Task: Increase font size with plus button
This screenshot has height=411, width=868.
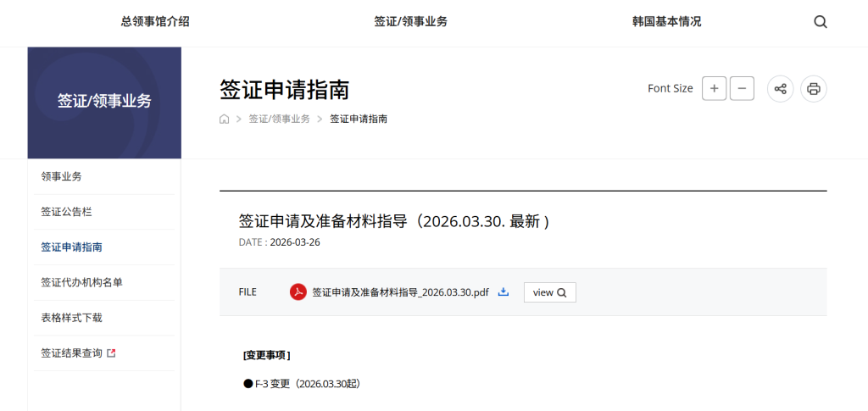Action: click(714, 88)
